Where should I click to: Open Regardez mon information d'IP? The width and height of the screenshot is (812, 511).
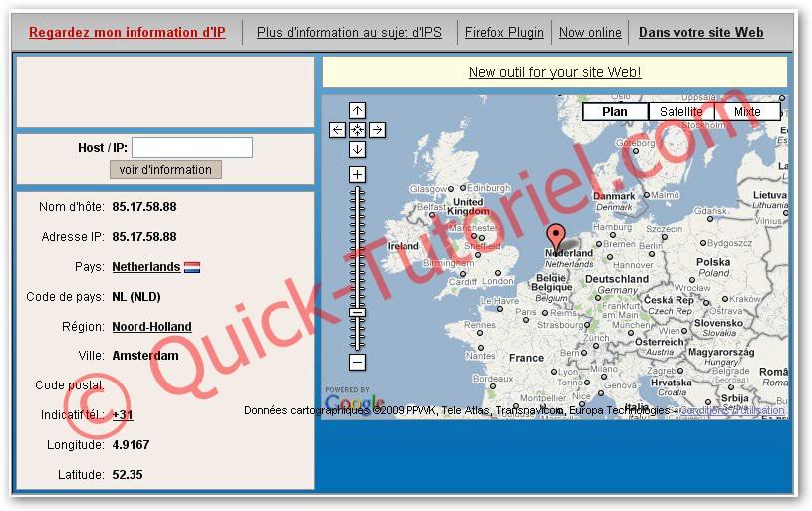[x=128, y=32]
